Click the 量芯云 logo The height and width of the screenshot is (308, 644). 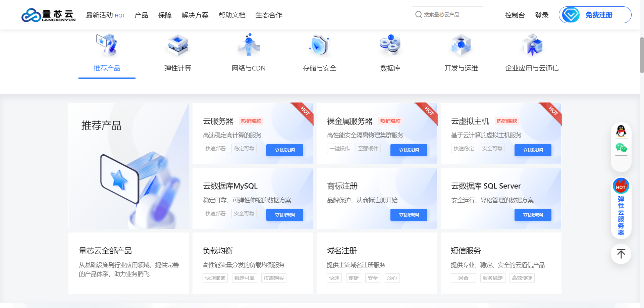[x=49, y=15]
